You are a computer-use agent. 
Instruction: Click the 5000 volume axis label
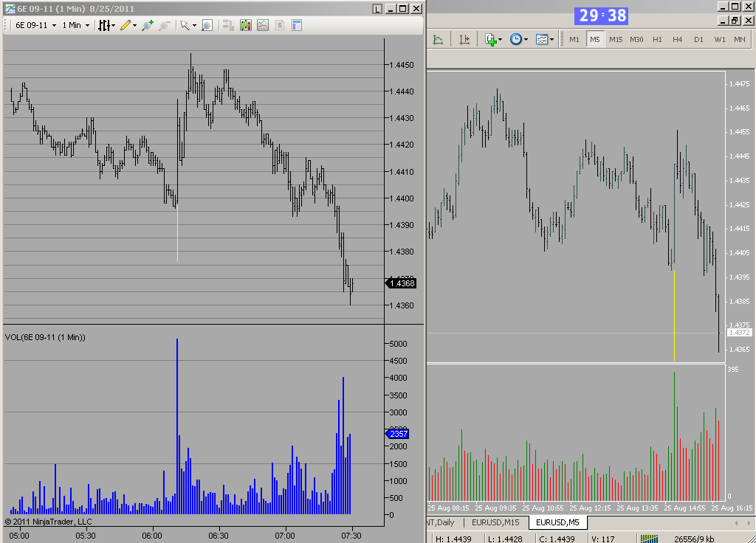tap(398, 344)
